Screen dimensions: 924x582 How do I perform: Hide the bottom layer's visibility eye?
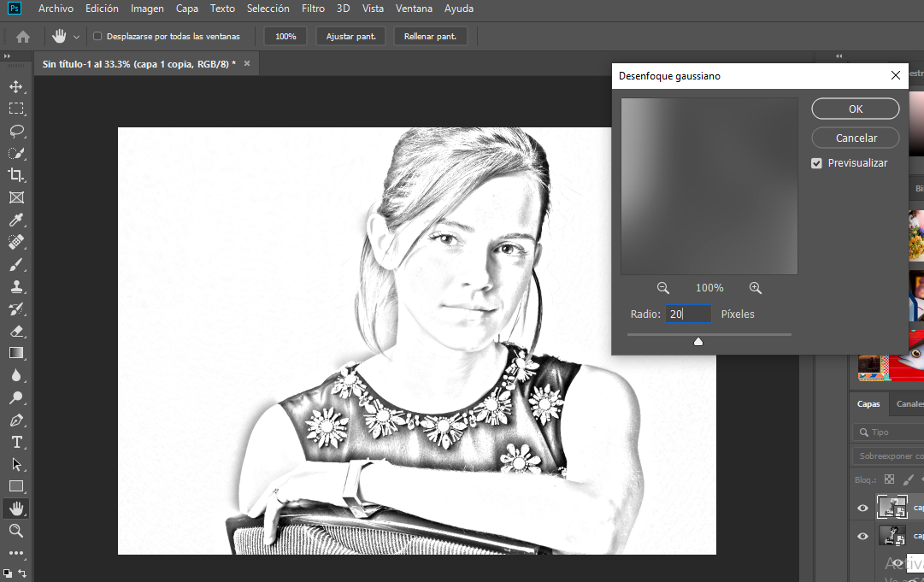coord(862,536)
